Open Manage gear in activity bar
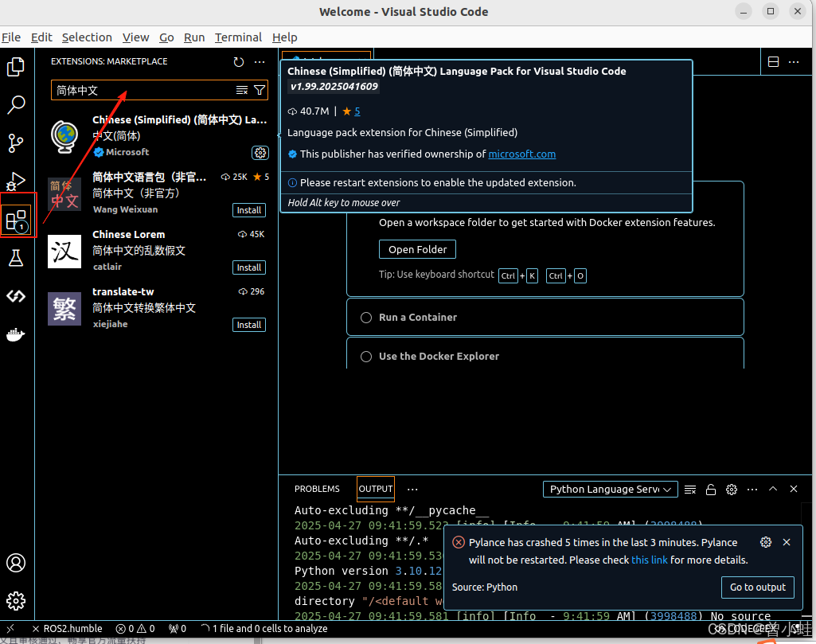This screenshot has width=816, height=644. click(16, 601)
